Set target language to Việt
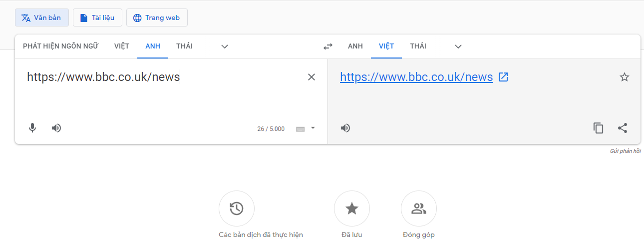Viewport: 644px width, 243px height. click(386, 46)
